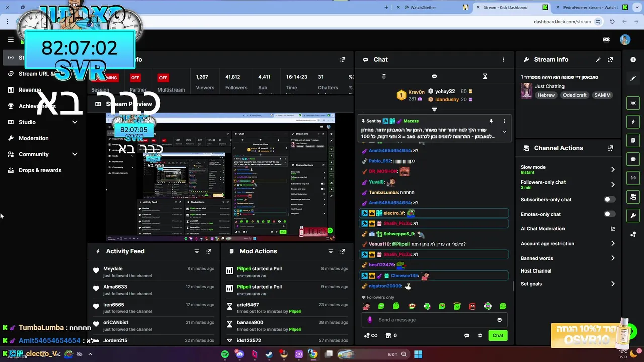Click the hourglass icon in chat toolbar

coord(485,76)
